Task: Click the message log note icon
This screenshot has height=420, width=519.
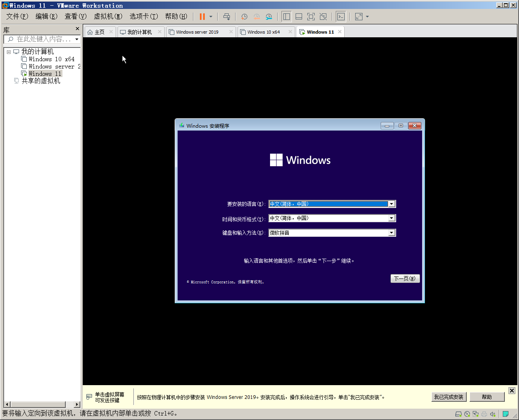Action: (506, 414)
